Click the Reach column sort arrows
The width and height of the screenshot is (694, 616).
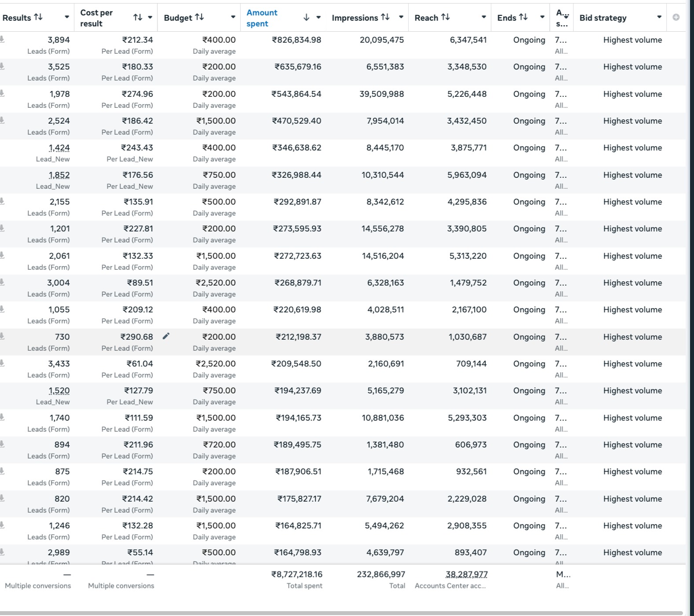446,17
